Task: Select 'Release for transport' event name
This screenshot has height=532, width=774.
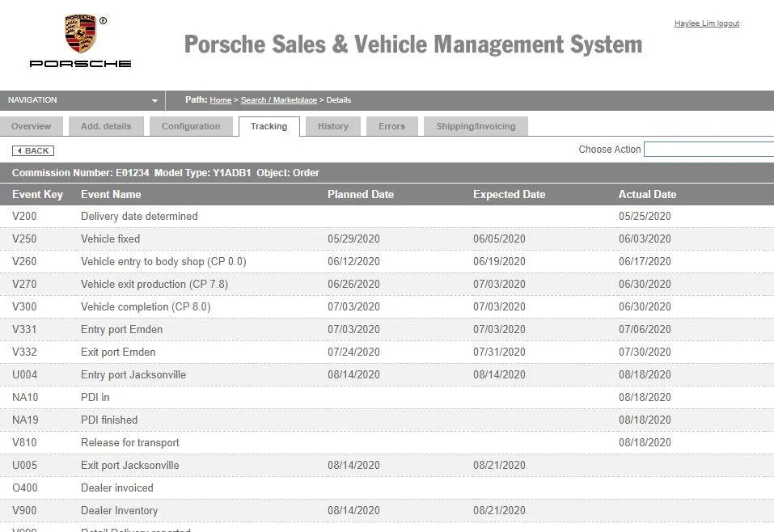Action: click(130, 443)
